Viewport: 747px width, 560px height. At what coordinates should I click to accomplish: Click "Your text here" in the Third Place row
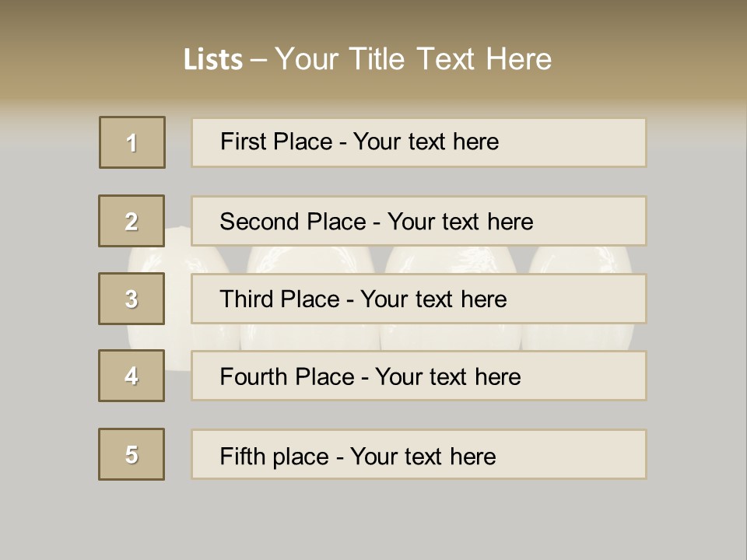tap(433, 299)
